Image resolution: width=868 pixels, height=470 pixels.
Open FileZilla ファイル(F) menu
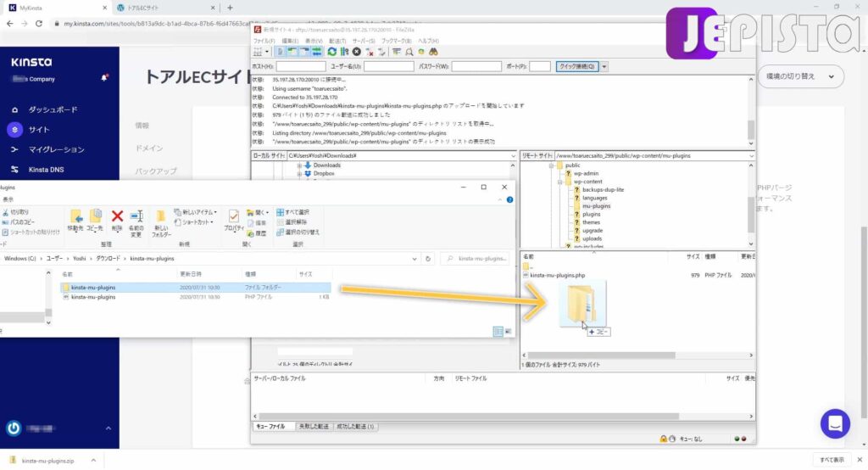pos(264,41)
